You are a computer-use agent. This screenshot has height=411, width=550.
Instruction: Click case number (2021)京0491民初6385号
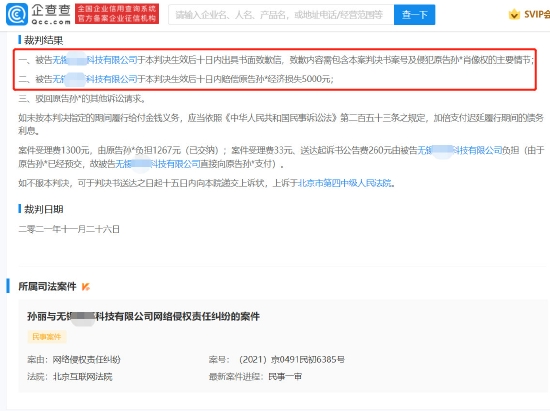point(291,359)
